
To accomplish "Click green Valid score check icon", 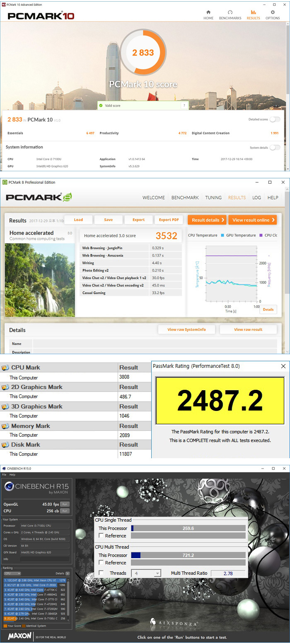I will tap(101, 106).
